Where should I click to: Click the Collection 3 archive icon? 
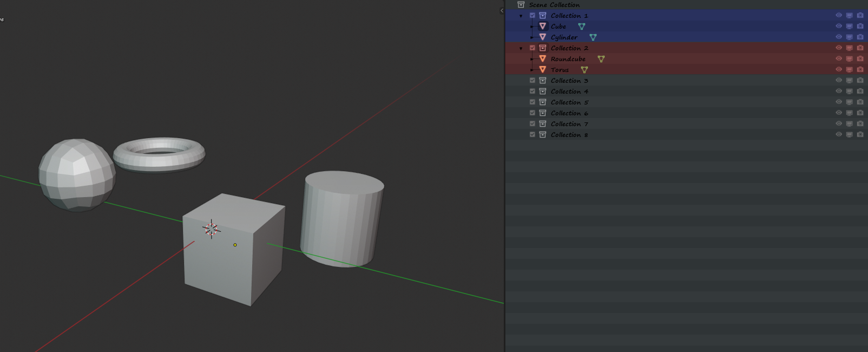point(543,80)
